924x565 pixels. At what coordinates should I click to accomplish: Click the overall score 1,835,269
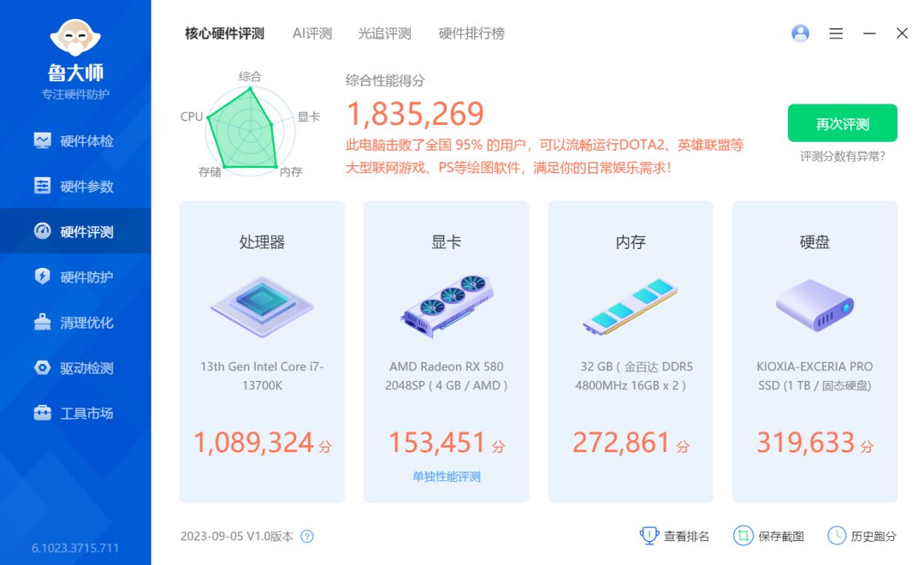(416, 113)
